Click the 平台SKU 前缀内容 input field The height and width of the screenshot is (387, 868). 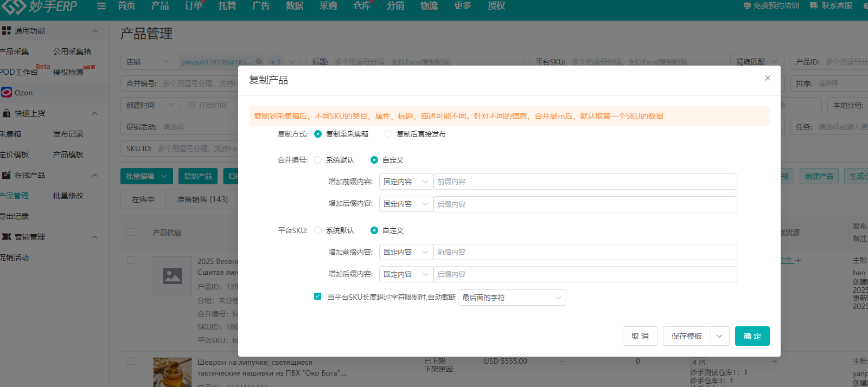coord(585,252)
